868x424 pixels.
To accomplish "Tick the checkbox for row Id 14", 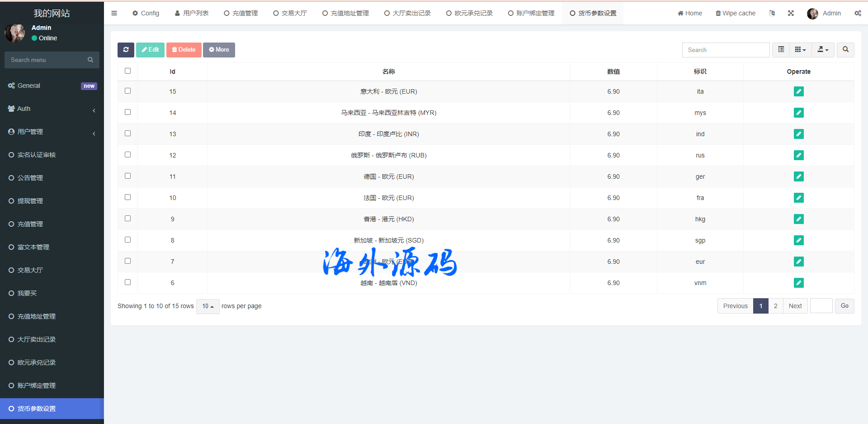I will pyautogui.click(x=127, y=112).
